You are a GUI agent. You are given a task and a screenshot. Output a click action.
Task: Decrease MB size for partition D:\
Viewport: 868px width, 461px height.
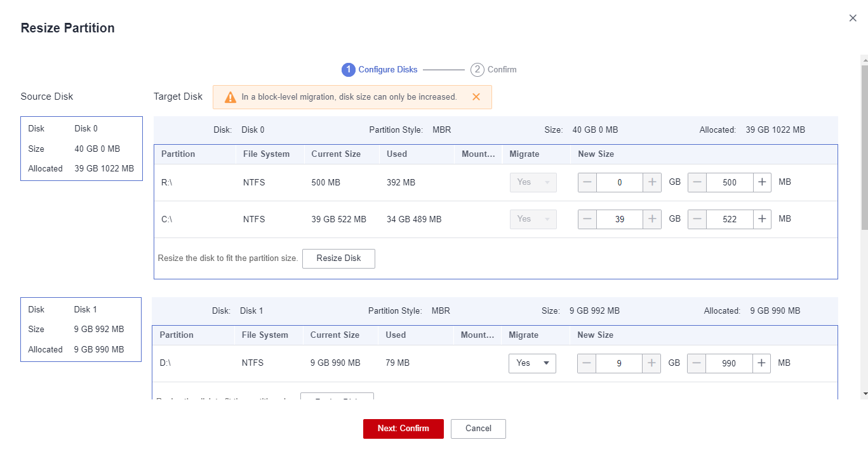pos(697,363)
